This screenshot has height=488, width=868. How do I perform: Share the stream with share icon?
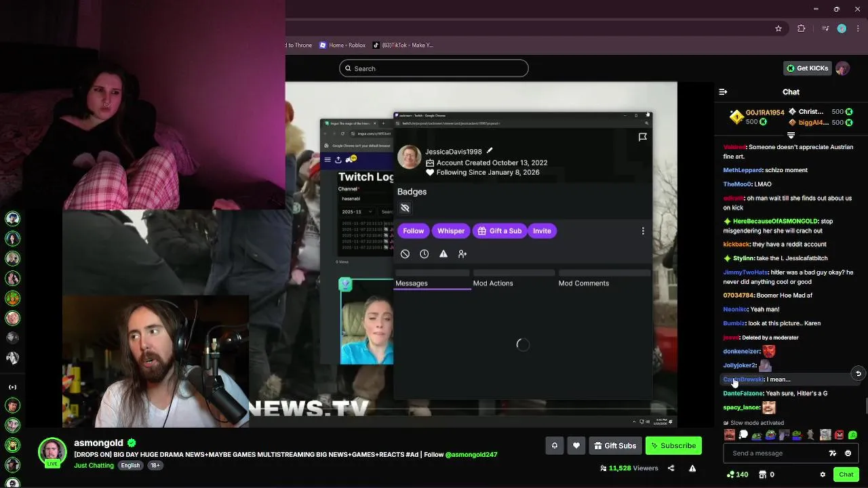point(671,468)
